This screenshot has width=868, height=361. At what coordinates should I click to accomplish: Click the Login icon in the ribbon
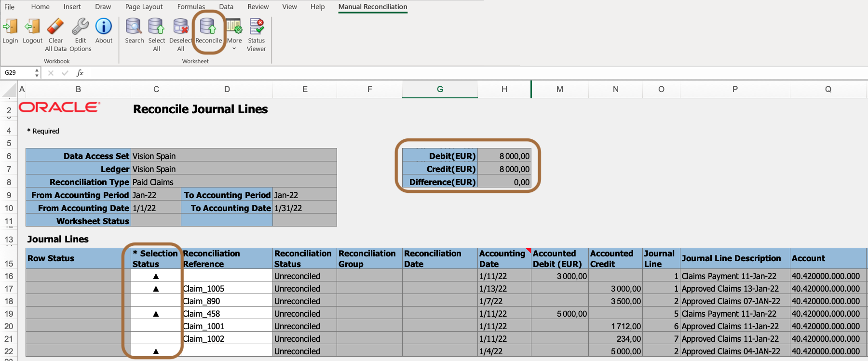pyautogui.click(x=10, y=27)
